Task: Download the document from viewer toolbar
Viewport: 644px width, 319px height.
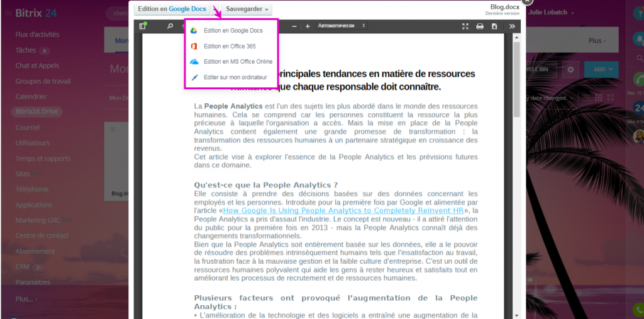Action: pos(494,26)
